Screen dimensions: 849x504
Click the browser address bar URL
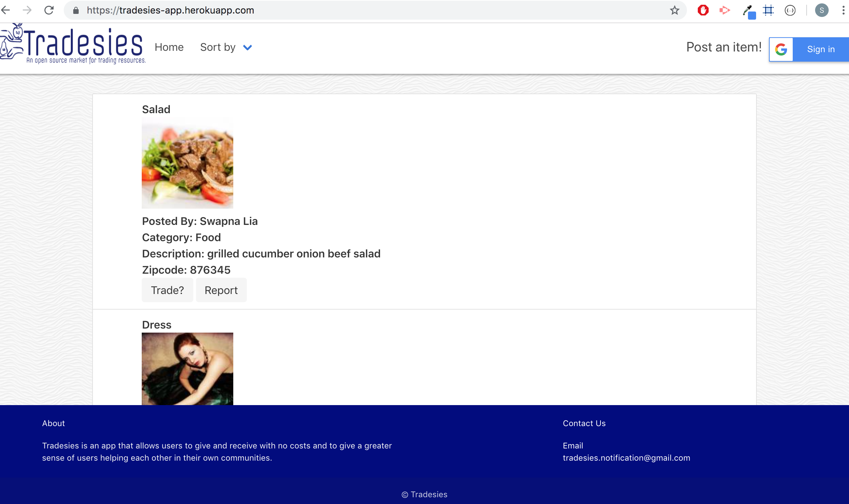point(170,10)
